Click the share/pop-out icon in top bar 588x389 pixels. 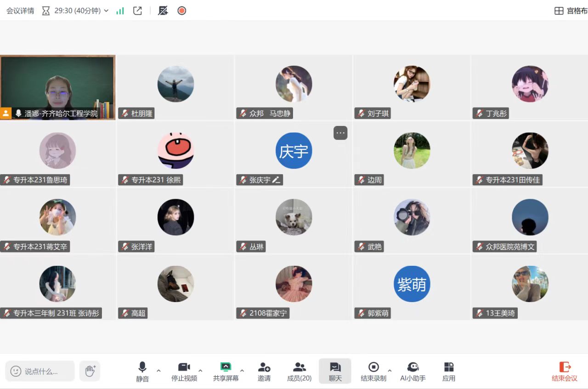point(137,11)
